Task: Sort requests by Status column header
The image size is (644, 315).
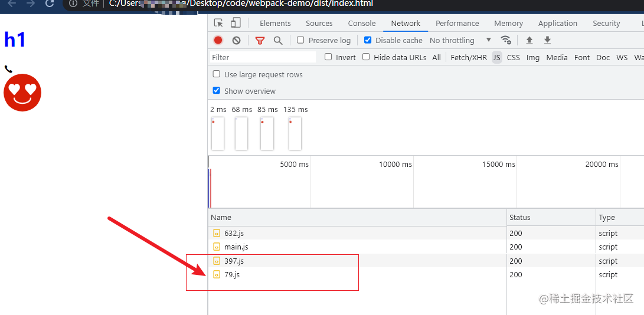Action: point(551,217)
